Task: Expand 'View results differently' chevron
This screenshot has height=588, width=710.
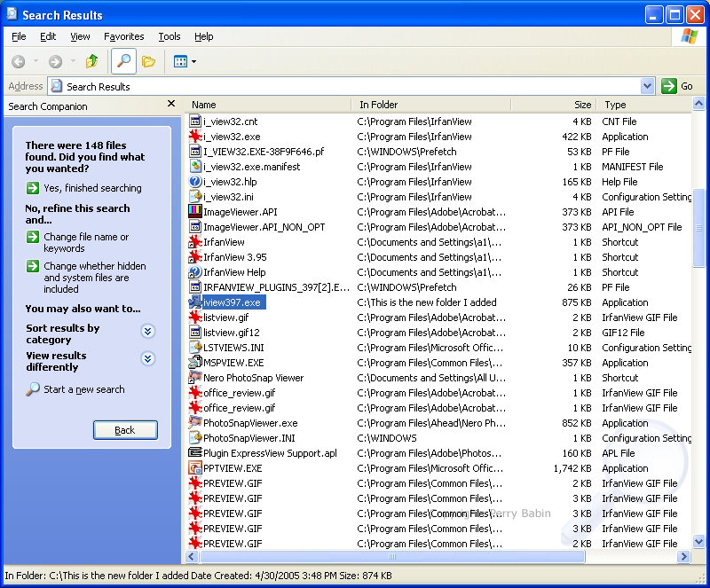Action: click(x=147, y=358)
